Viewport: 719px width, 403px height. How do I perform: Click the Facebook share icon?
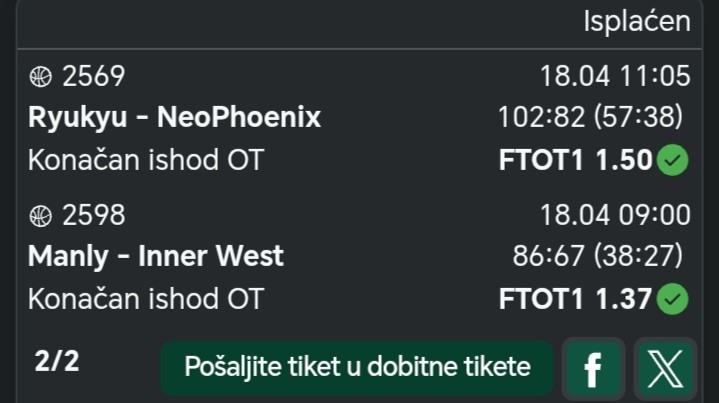click(x=593, y=369)
